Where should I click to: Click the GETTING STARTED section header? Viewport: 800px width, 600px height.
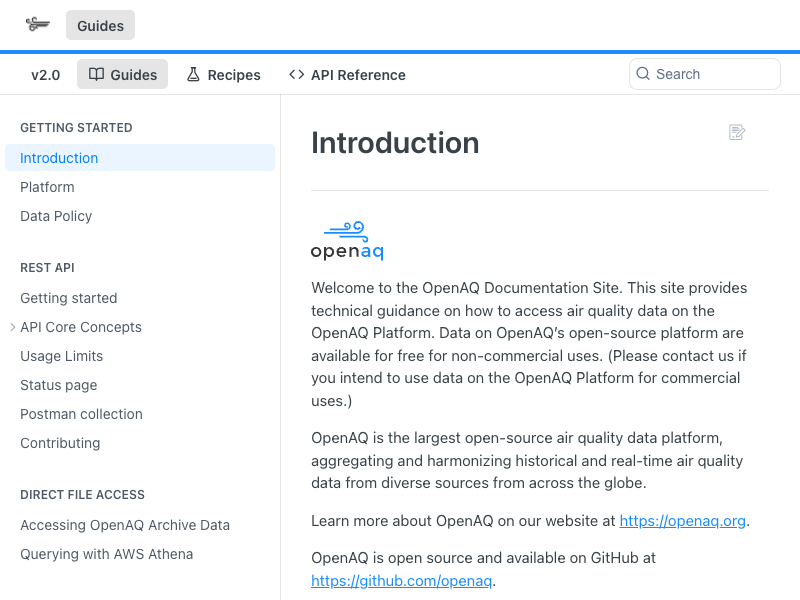pyautogui.click(x=76, y=128)
